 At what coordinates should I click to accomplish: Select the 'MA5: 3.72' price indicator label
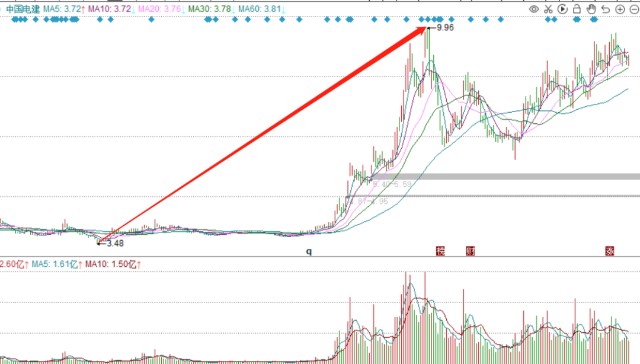(x=62, y=9)
